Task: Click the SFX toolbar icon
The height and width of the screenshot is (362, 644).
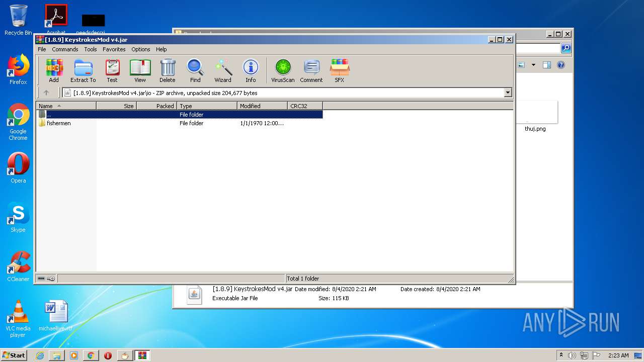Action: coord(340,71)
